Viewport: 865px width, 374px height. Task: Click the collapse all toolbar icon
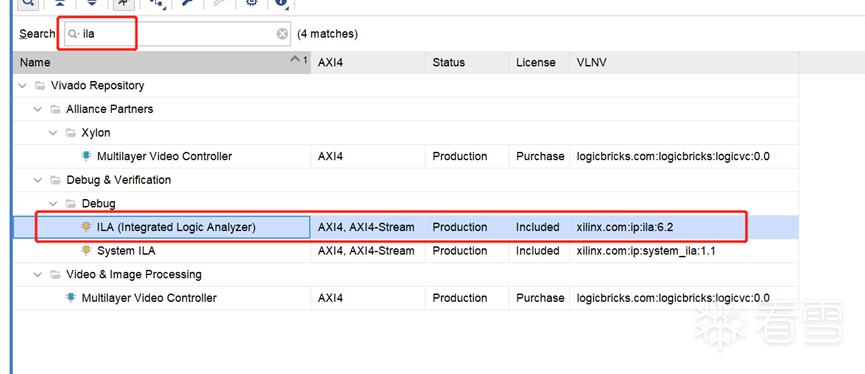[x=60, y=2]
